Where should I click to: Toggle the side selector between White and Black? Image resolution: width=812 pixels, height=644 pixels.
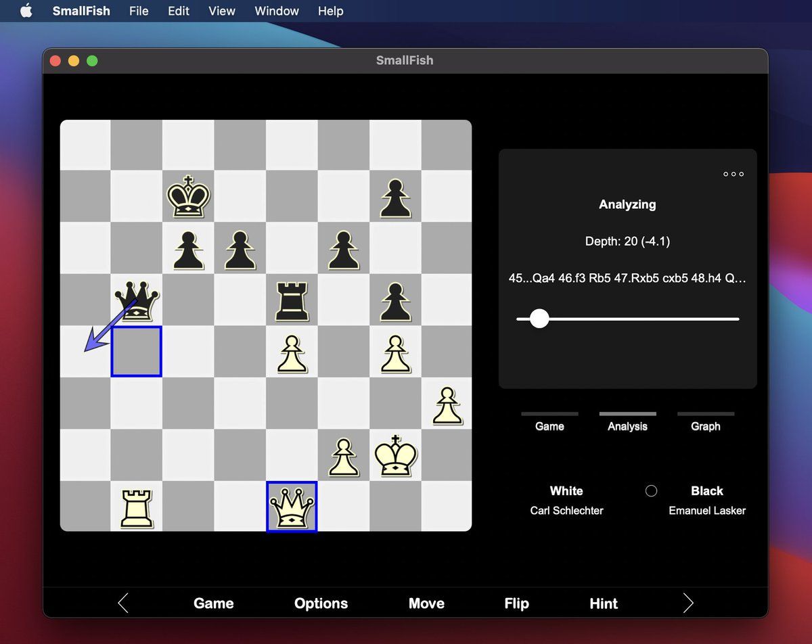(x=651, y=490)
